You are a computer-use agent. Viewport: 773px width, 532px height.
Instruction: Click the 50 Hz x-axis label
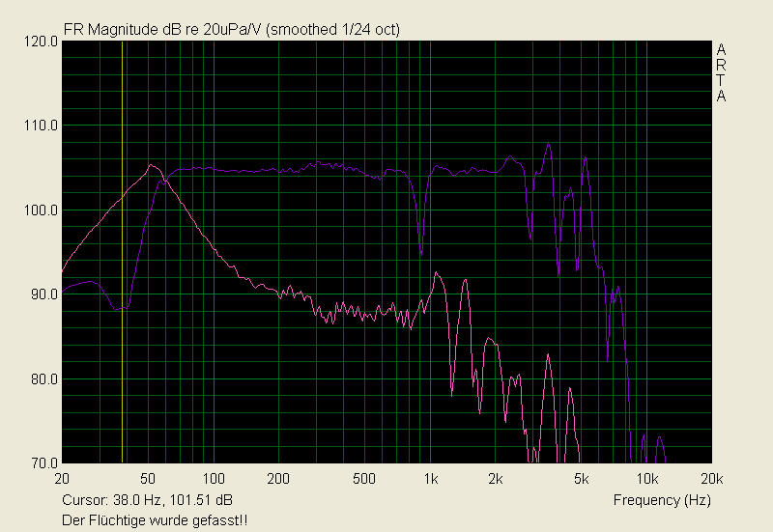(x=148, y=479)
